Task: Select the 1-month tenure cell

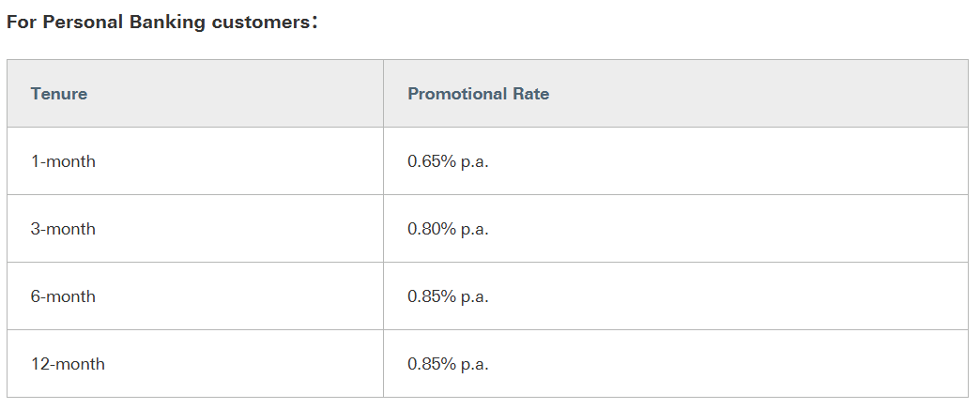Action: click(63, 161)
